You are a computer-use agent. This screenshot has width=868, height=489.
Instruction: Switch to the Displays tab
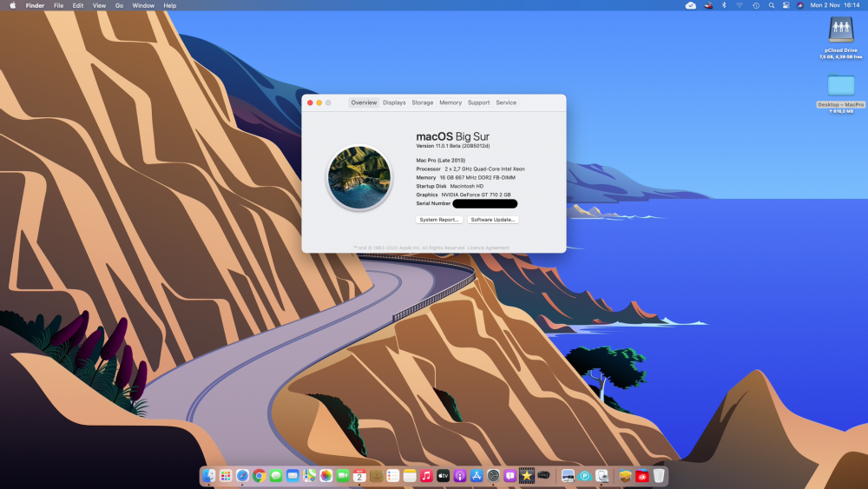click(x=394, y=102)
